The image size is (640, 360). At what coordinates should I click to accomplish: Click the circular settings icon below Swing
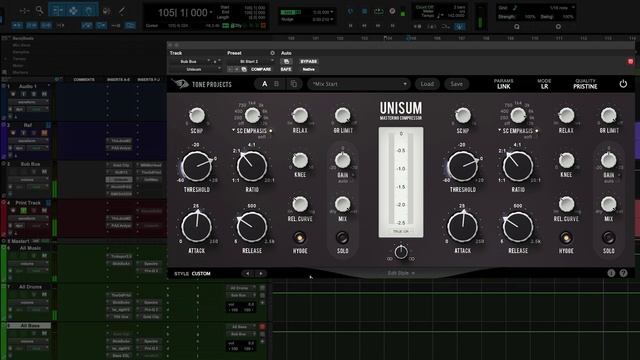[558, 27]
